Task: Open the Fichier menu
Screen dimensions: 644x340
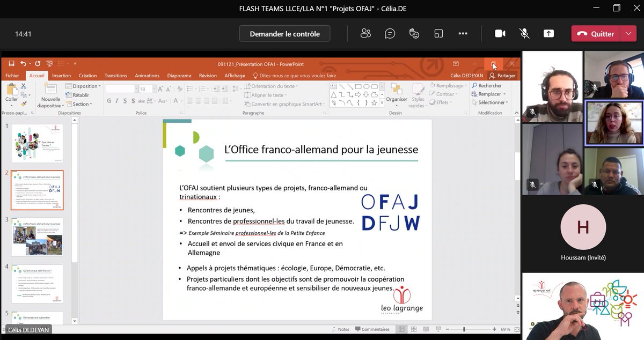Action: (12, 76)
